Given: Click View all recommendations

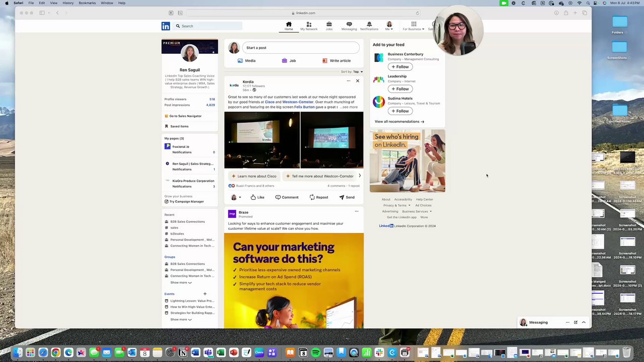Looking at the screenshot, I should pos(399,122).
